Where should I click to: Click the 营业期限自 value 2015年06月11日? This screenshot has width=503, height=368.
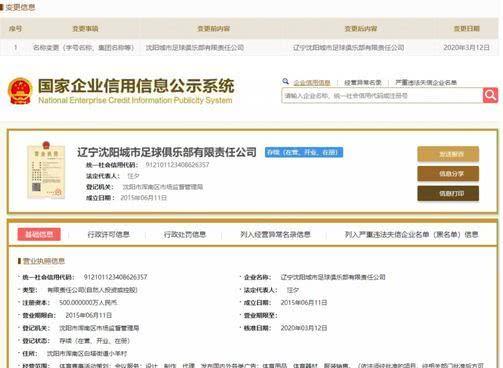[x=88, y=315]
